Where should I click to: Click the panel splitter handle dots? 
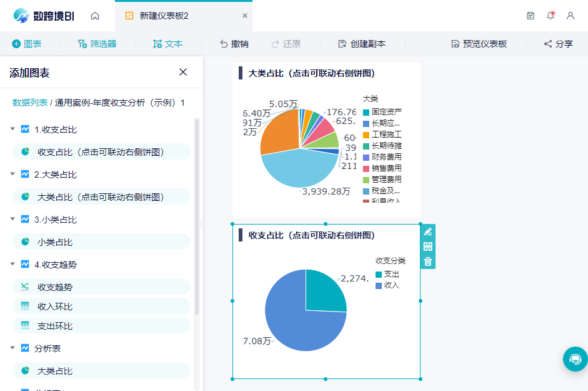201,224
